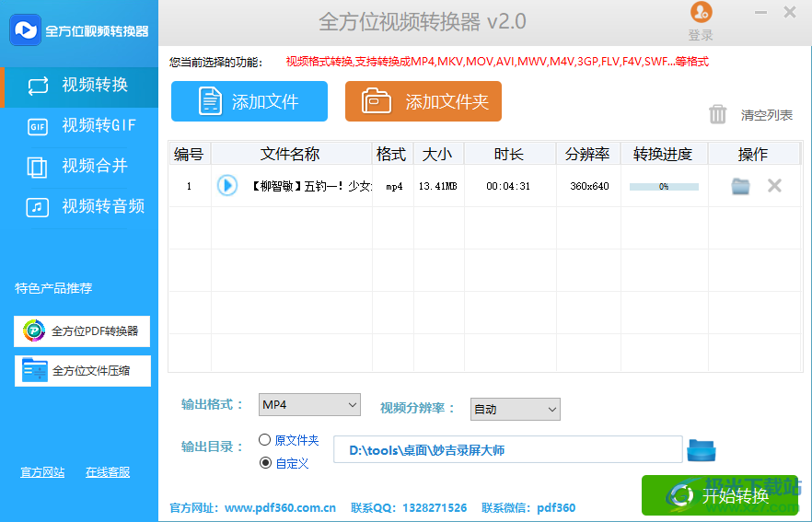This screenshot has height=522, width=812.
Task: Switch to the 视频转GIF tab
Action: pyautogui.click(x=79, y=126)
